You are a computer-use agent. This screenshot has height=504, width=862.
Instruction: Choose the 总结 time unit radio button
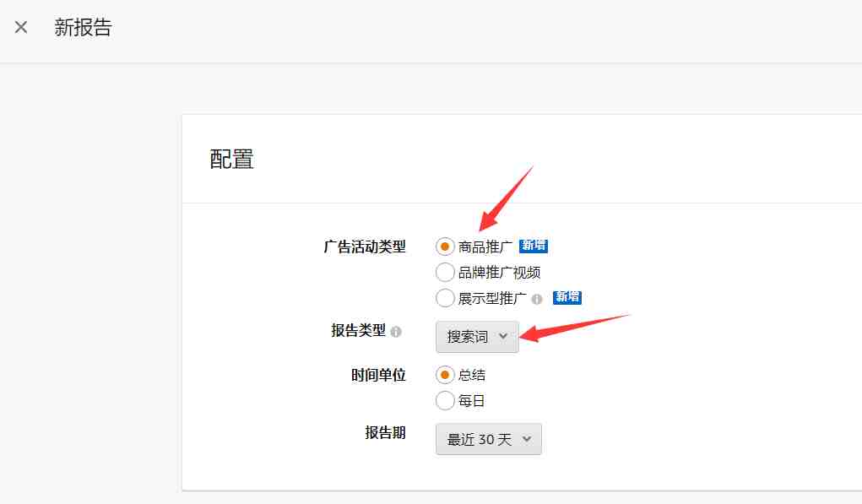445,375
